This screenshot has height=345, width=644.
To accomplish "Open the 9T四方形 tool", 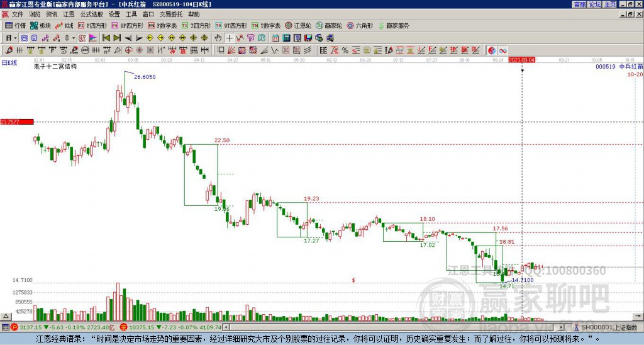I will coord(231,25).
